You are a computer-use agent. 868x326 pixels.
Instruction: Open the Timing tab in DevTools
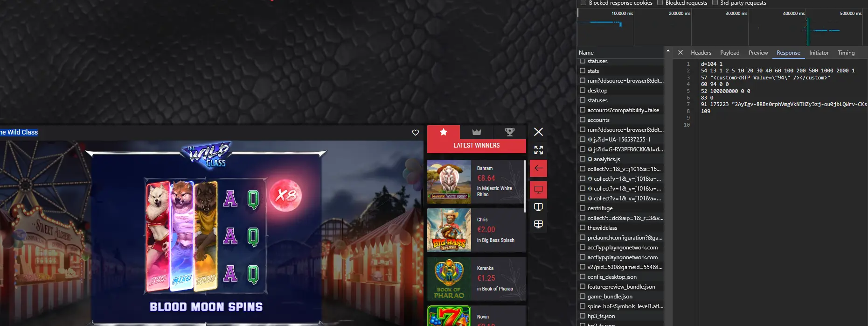846,53
